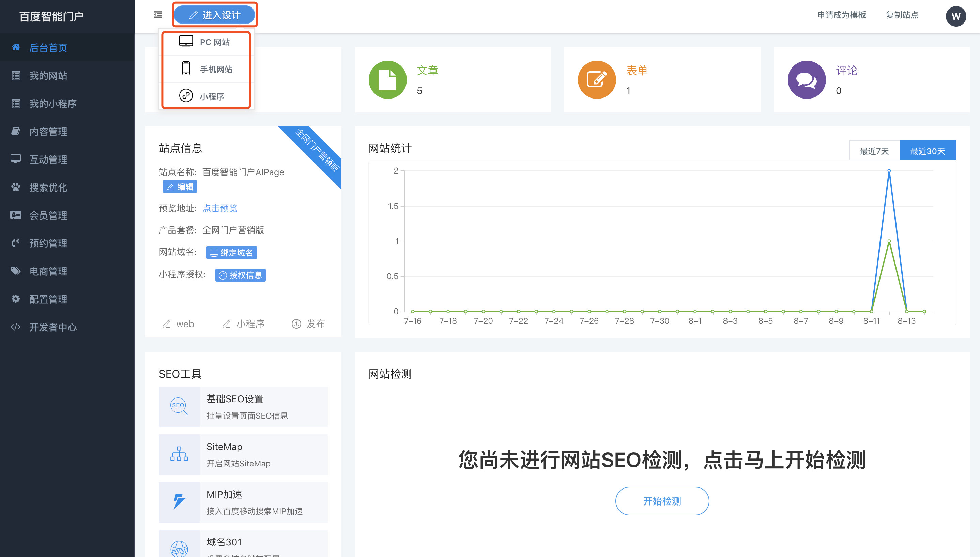The height and width of the screenshot is (557, 980).
Task: Select the 最近30天 statistics range
Action: pos(927,151)
